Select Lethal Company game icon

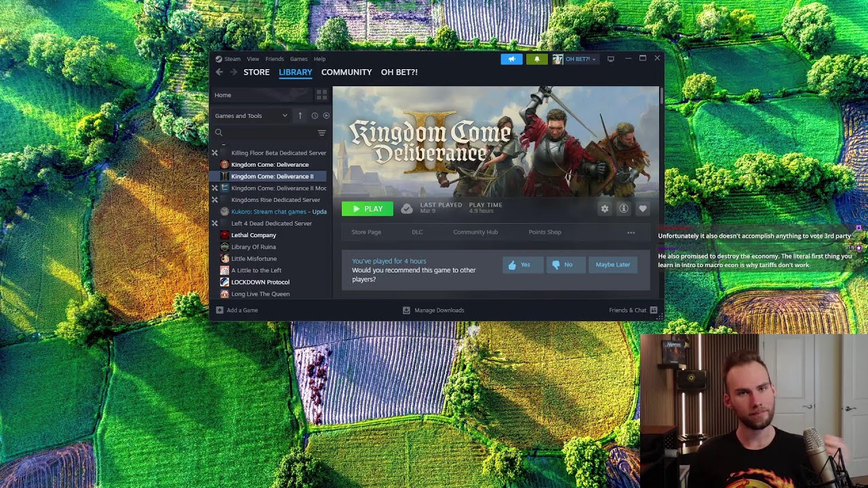[224, 235]
